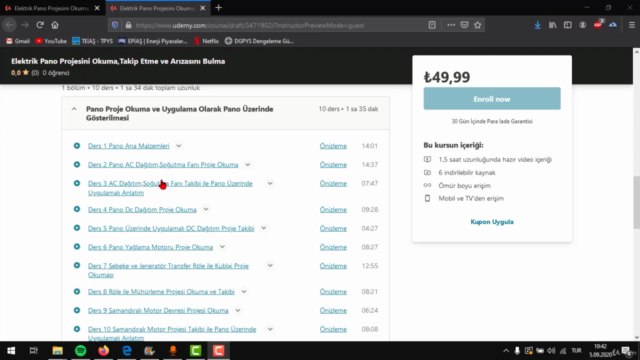The image size is (640, 360).
Task: Open the Library icon
Action: point(553,25)
